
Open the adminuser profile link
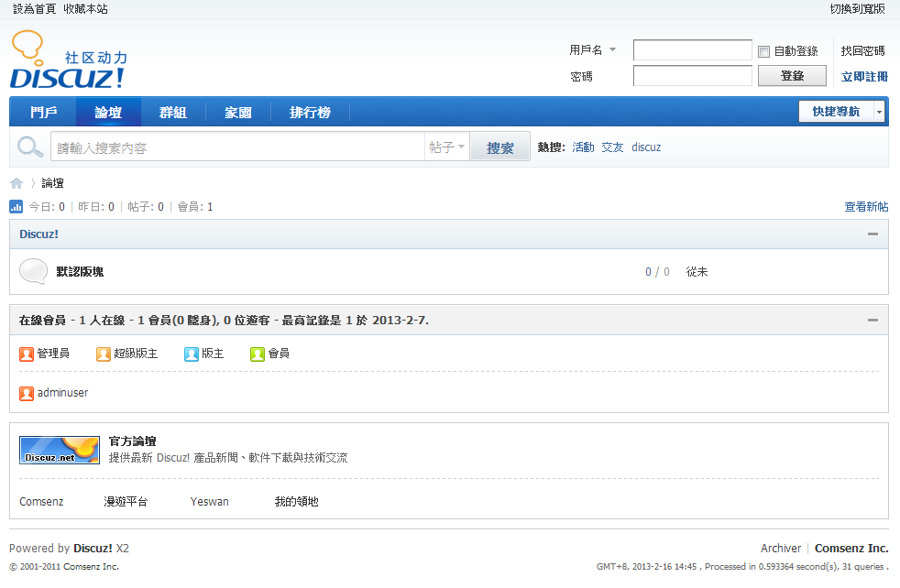pyautogui.click(x=62, y=393)
